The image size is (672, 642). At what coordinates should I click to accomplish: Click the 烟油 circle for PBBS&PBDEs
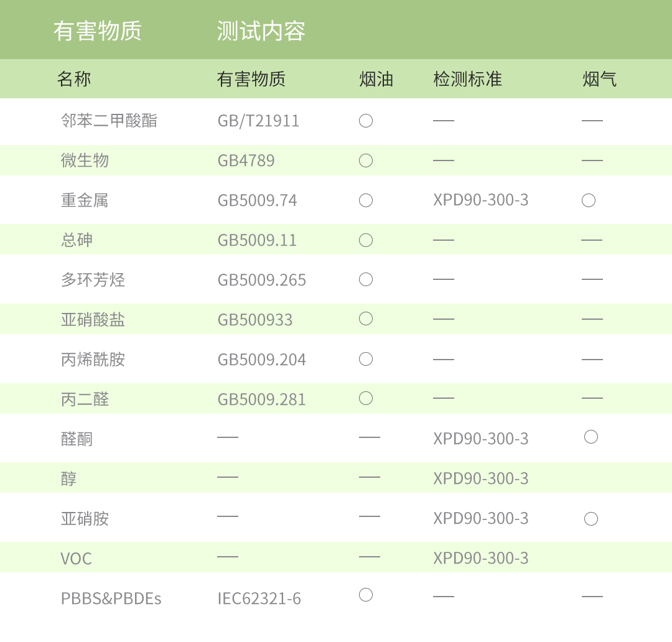pos(366,595)
